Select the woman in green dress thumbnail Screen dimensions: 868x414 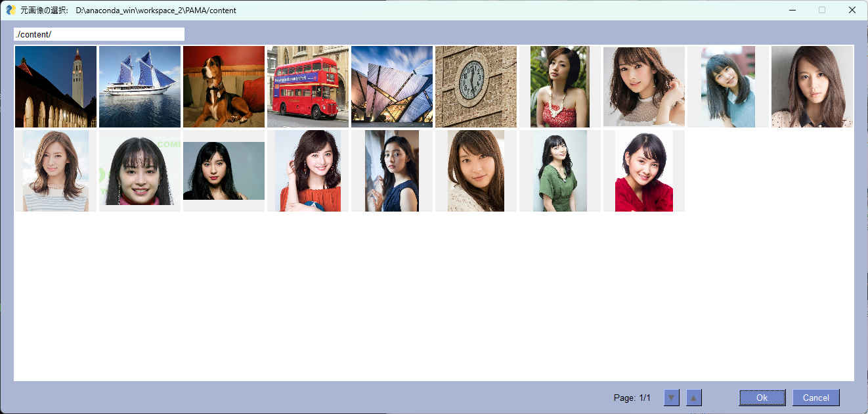559,171
